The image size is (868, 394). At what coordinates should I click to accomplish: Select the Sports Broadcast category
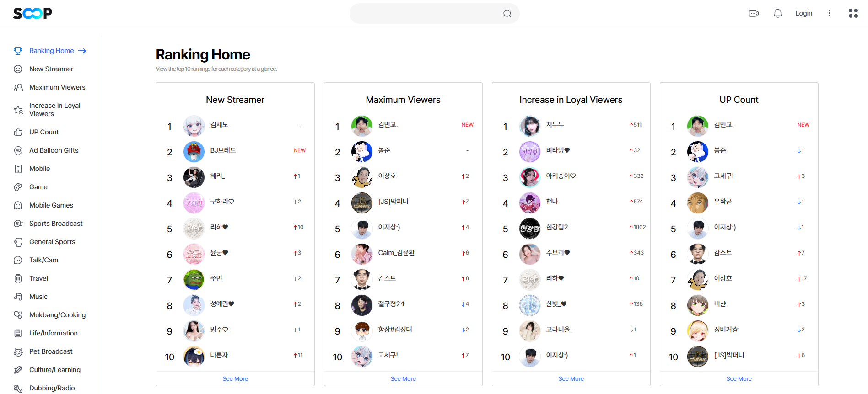(x=56, y=224)
